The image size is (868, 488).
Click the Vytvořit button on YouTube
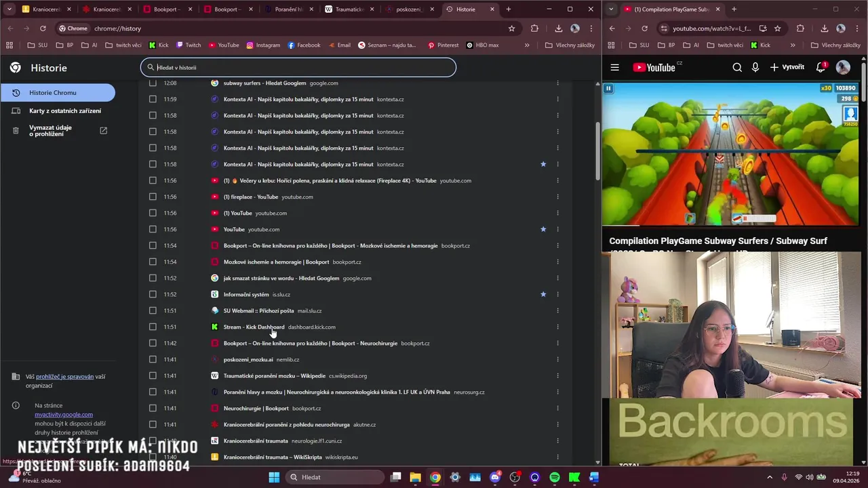point(787,67)
